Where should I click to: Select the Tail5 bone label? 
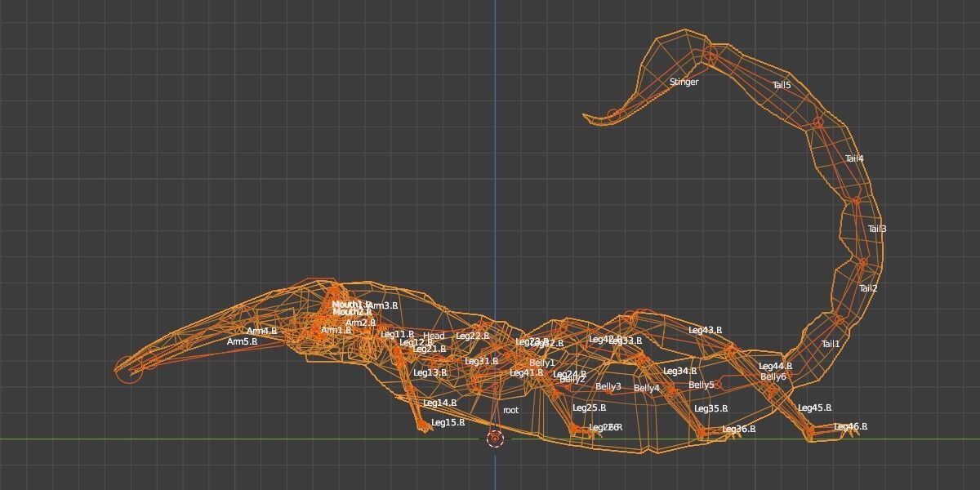[x=782, y=85]
